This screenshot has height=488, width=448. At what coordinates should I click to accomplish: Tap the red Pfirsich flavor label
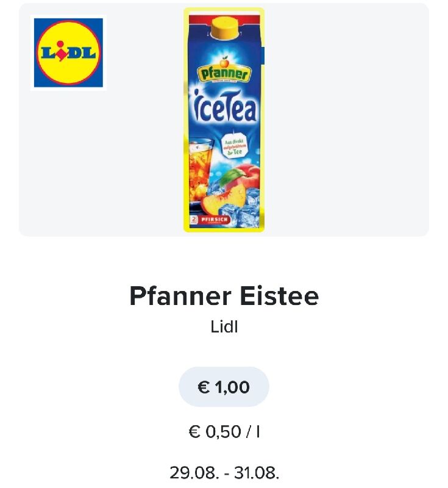214,220
